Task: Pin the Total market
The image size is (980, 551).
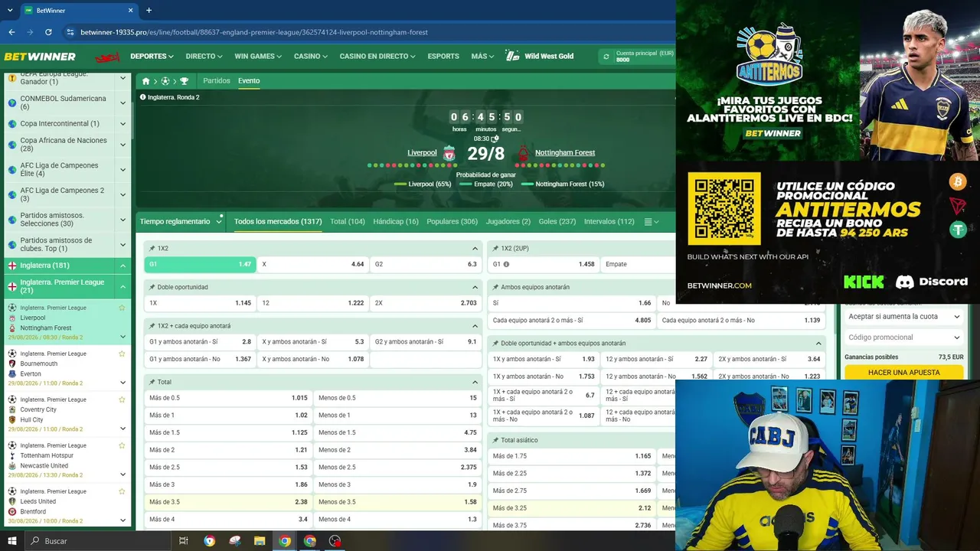Action: click(152, 382)
